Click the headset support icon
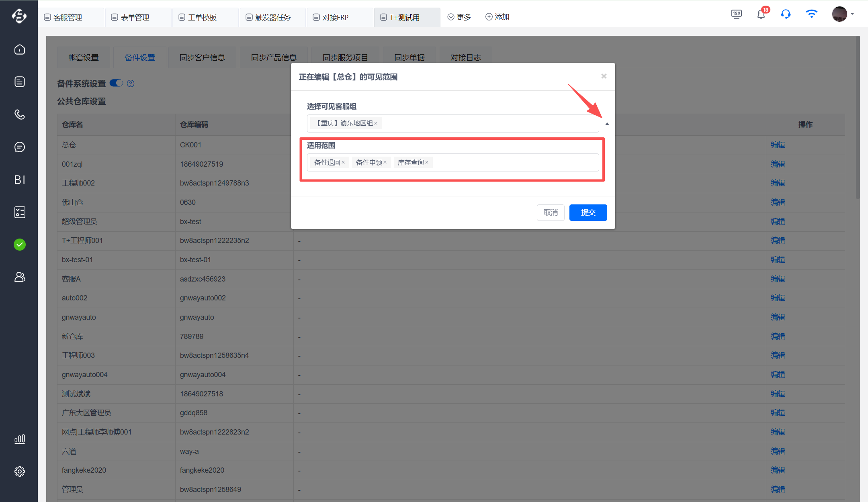The width and height of the screenshot is (868, 502). pyautogui.click(x=786, y=14)
